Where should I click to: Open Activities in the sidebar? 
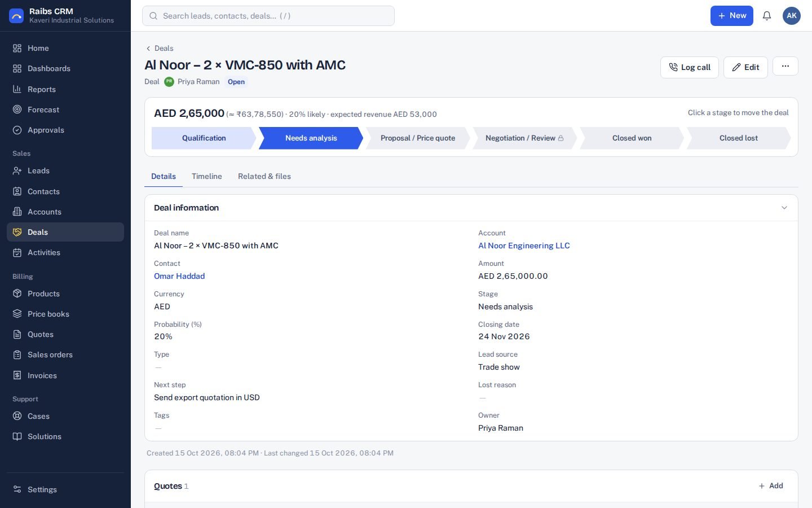pos(65,252)
